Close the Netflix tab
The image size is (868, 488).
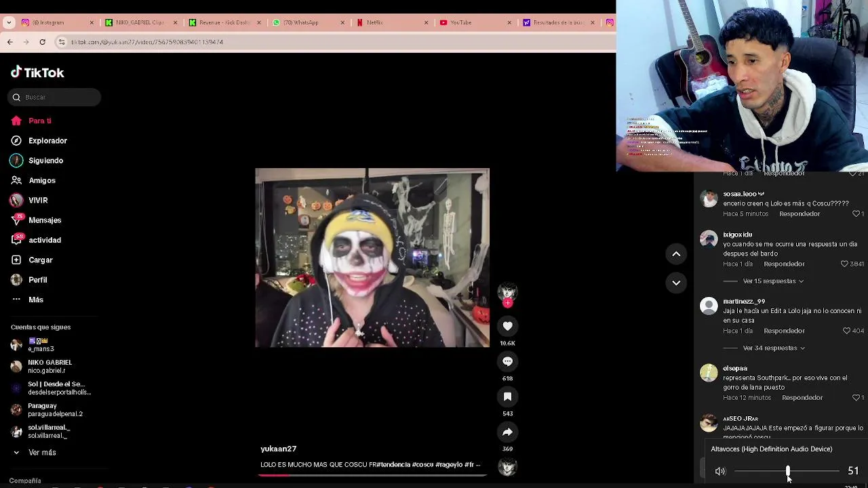[426, 22]
